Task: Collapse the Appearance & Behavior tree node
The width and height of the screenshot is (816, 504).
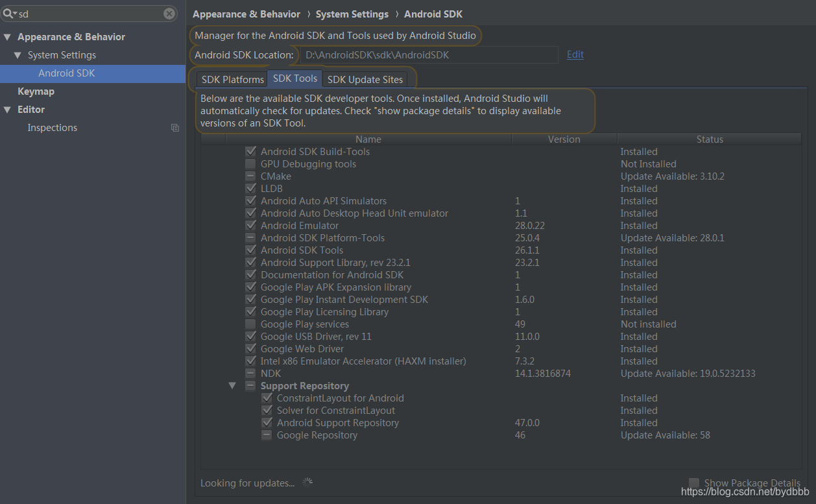Action: point(7,37)
